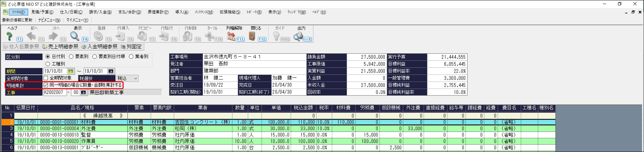Click the 工事 code field K2002007
Viewport: 644px width, 152px height.
coord(55,92)
